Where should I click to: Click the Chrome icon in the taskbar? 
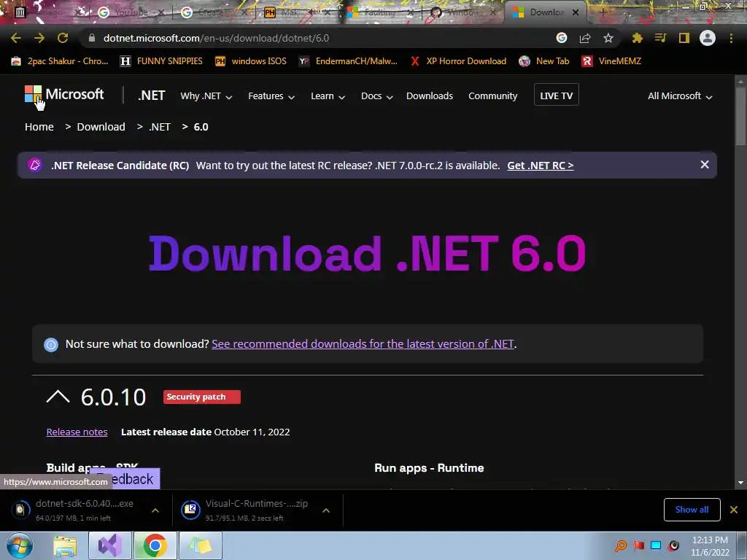[155, 545]
